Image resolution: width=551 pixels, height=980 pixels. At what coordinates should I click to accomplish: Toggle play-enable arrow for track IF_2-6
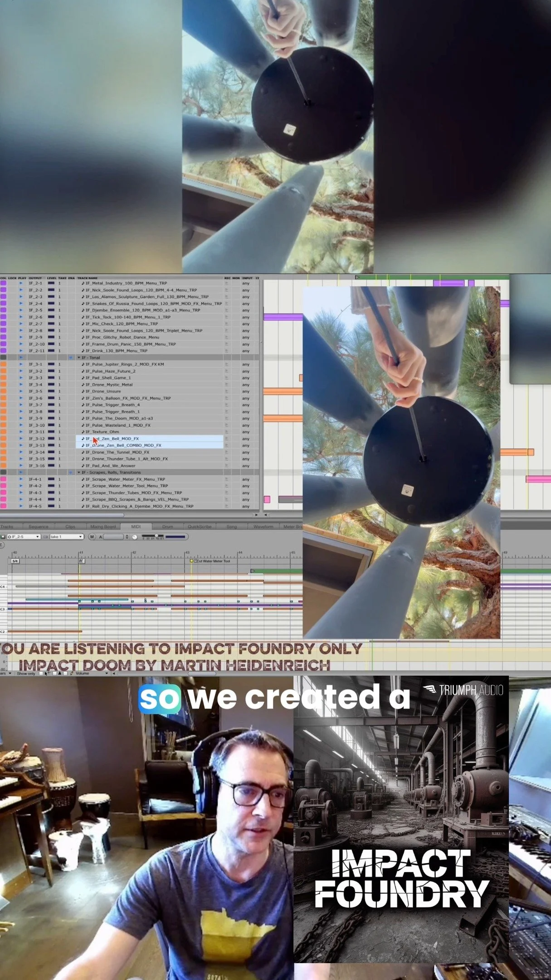pyautogui.click(x=20, y=317)
